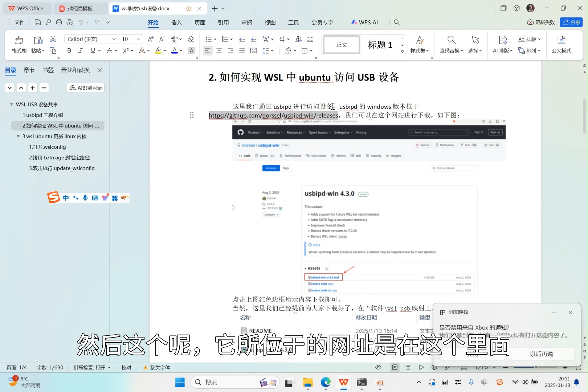Open the References (引用) ribbon tab

223,23
